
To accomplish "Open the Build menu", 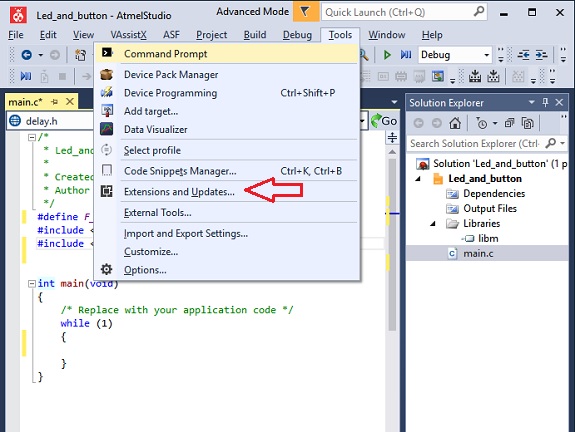I will [255, 35].
